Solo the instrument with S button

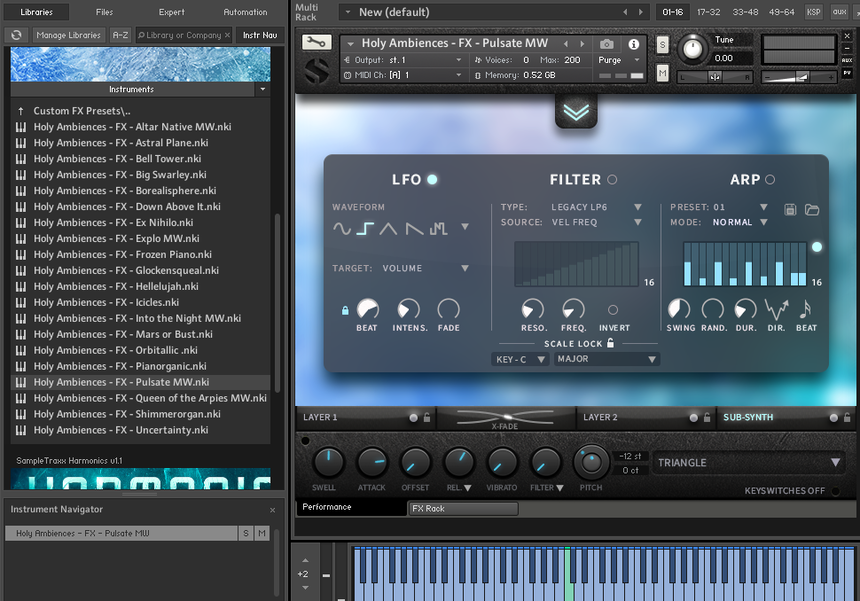663,44
